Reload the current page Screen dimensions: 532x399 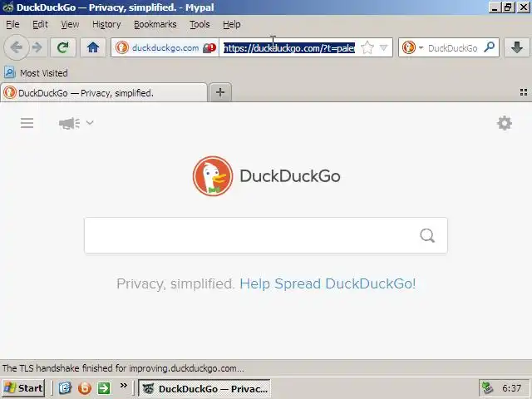coord(63,47)
